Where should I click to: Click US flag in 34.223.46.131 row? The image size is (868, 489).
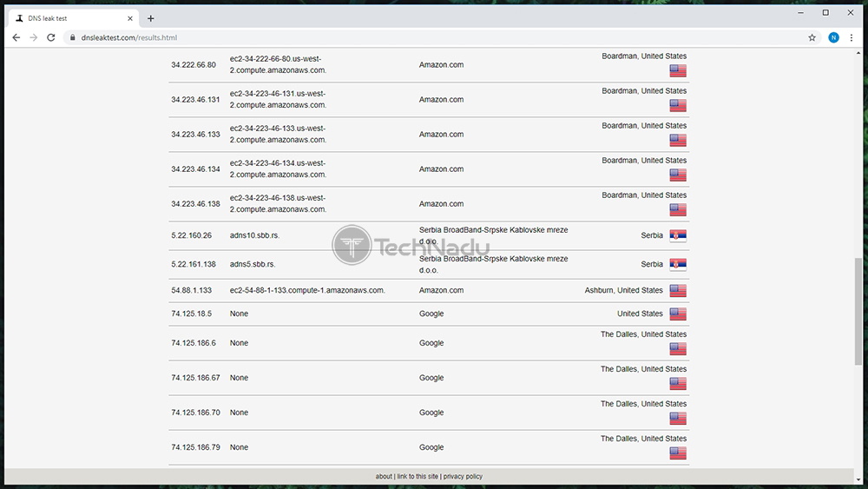[x=678, y=105]
